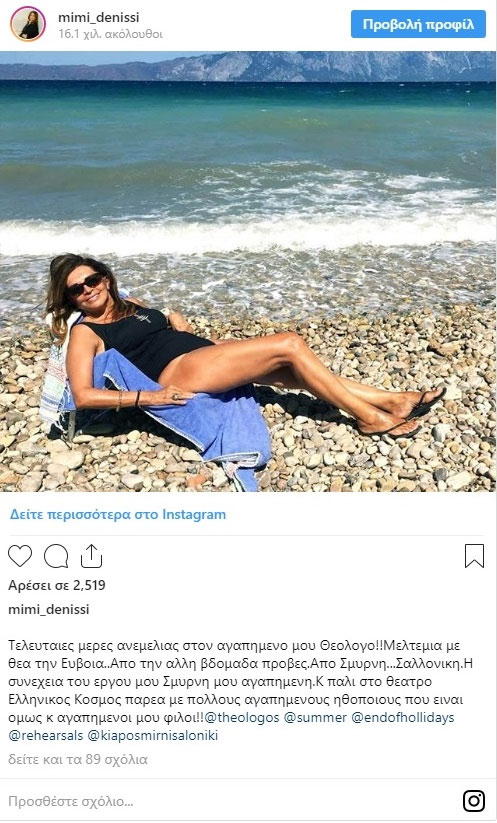Open comments via speech bubble icon
Screen dimensions: 497x823
tap(56, 556)
